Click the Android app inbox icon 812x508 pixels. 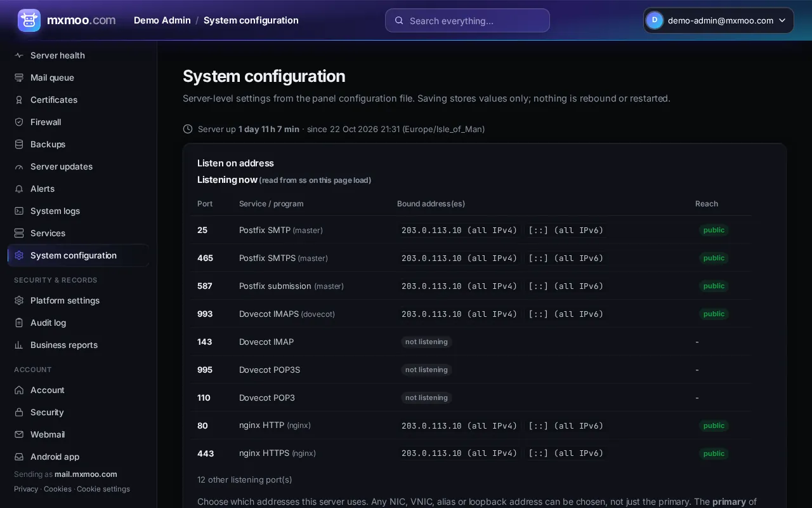coord(19,457)
